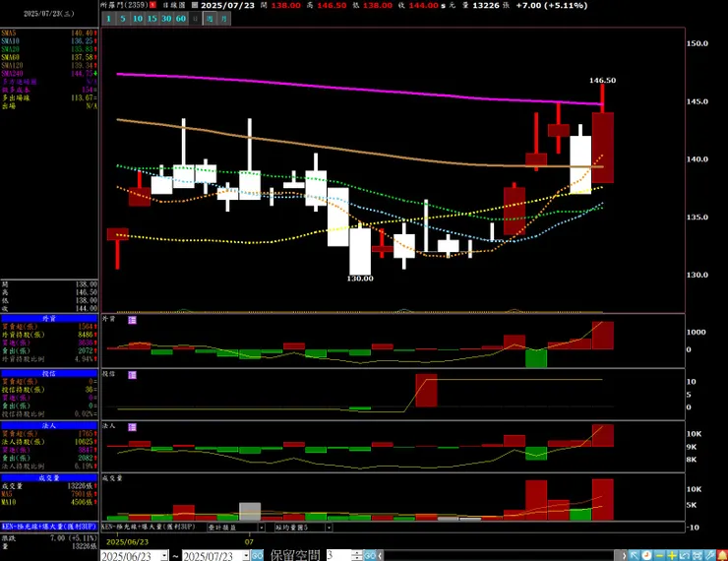Open the purple settings icon in 法人 panel
The height and width of the screenshot is (561, 728).
pyautogui.click(x=133, y=427)
